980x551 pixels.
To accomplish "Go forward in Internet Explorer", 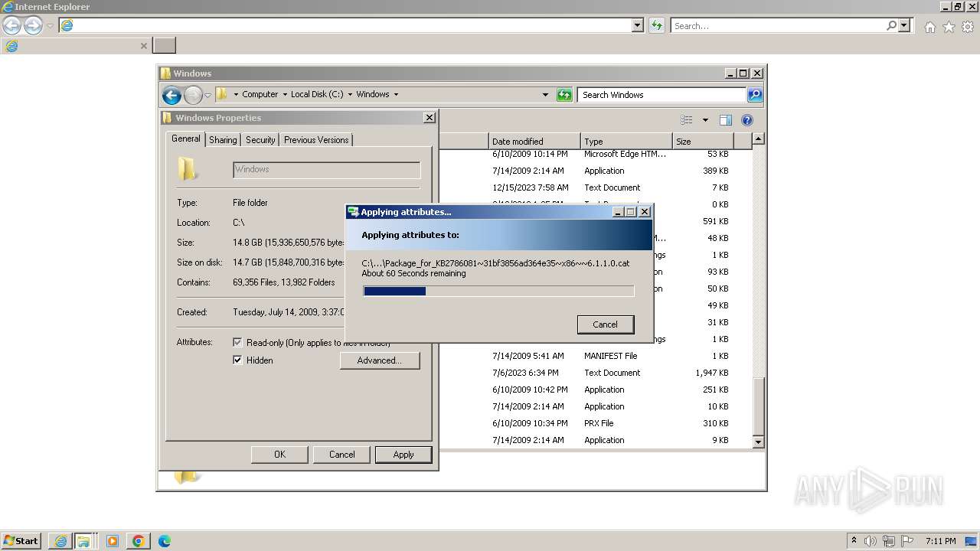I will click(x=33, y=26).
